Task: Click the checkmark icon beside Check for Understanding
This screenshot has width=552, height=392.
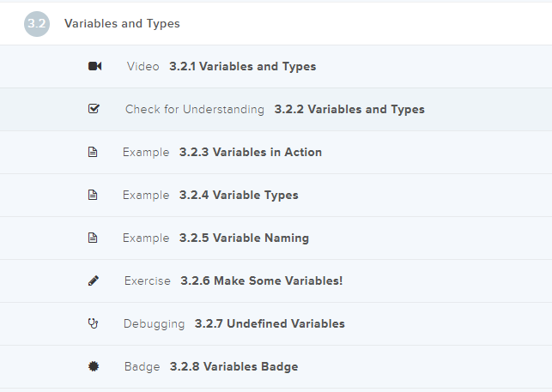Action: 94,110
